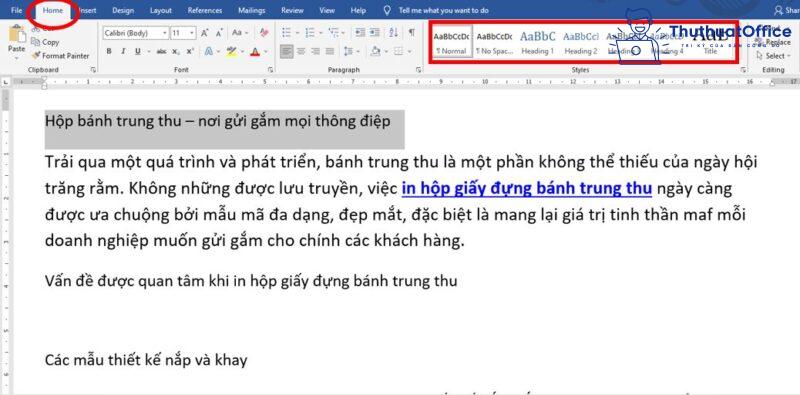Toggle underline formatting
The height and width of the screenshot is (395, 800).
pyautogui.click(x=138, y=52)
